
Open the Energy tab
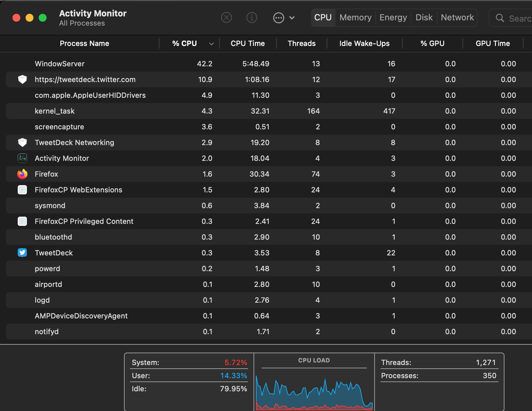(x=393, y=17)
